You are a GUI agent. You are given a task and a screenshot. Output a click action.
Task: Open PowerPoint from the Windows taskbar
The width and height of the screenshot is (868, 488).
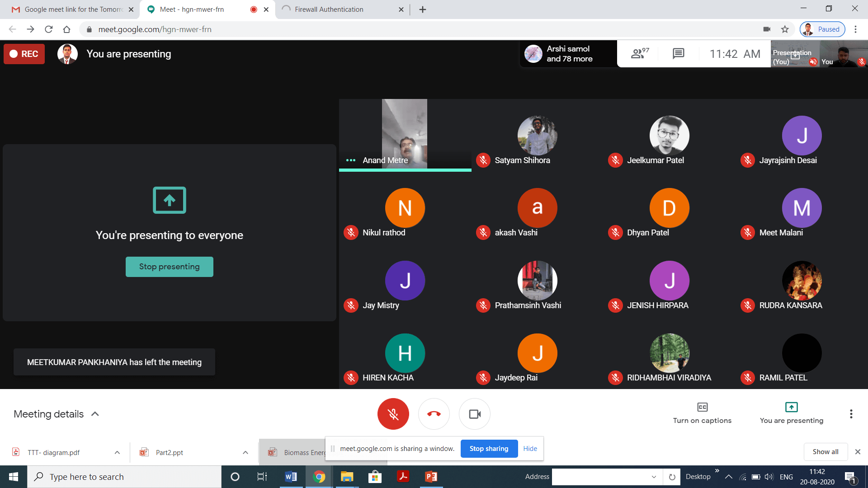[x=431, y=477]
